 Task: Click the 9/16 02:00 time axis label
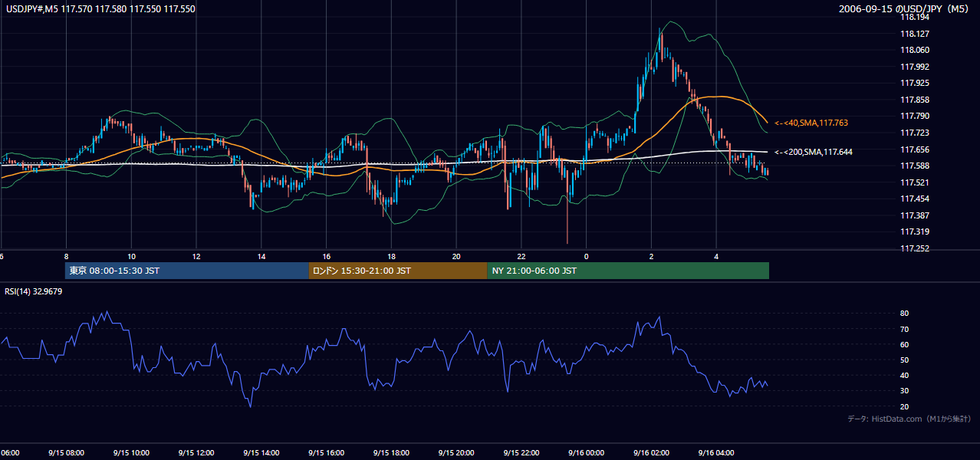pyautogui.click(x=652, y=452)
